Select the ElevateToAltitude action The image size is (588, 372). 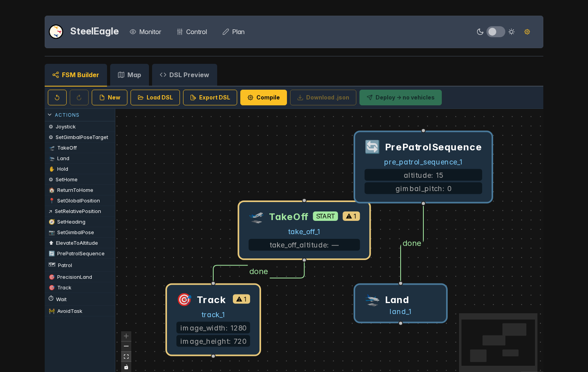click(80, 243)
